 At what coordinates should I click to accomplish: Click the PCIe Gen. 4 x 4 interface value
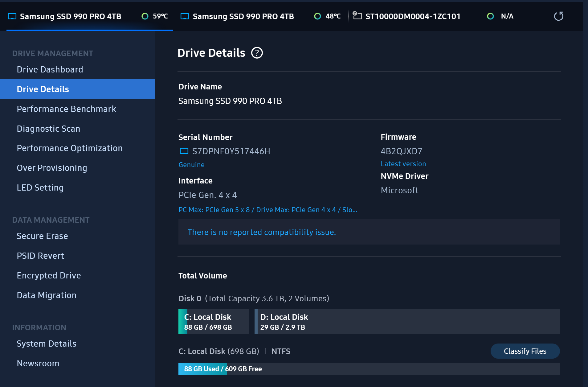(207, 195)
